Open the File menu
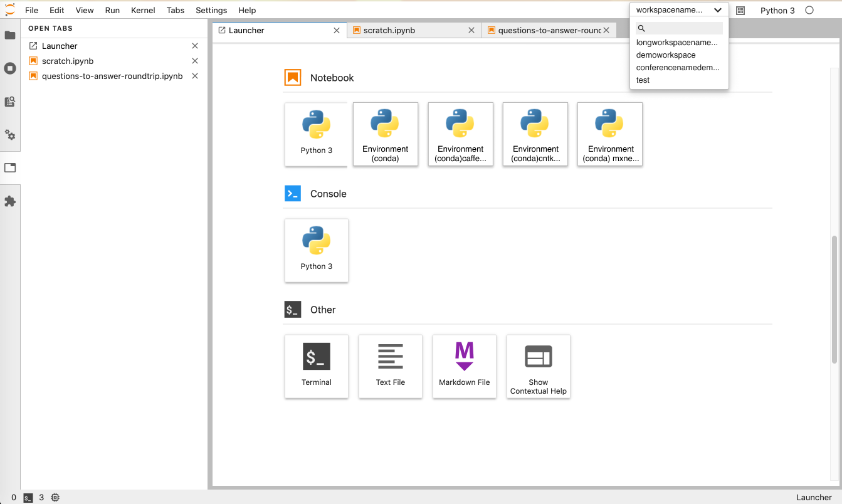Viewport: 842px width, 504px height. pyautogui.click(x=31, y=10)
